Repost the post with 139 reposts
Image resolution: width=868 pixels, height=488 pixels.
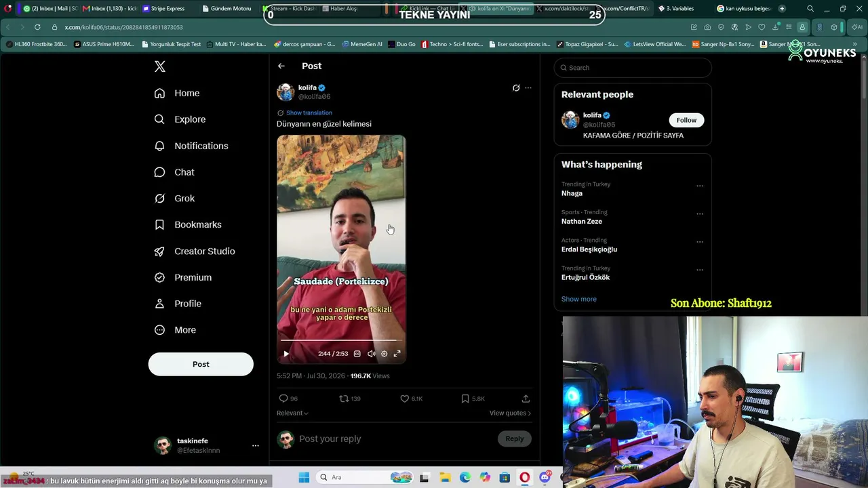coord(349,399)
